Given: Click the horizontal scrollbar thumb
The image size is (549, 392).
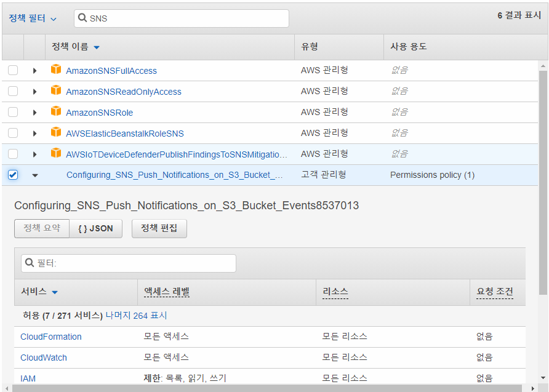Looking at the screenshot, I should pyautogui.click(x=266, y=388).
